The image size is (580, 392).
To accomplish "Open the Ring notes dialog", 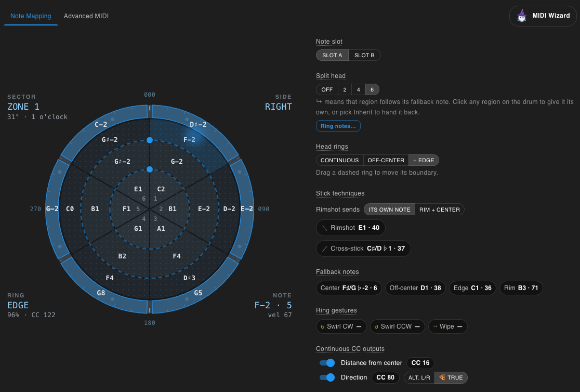I will coord(338,126).
